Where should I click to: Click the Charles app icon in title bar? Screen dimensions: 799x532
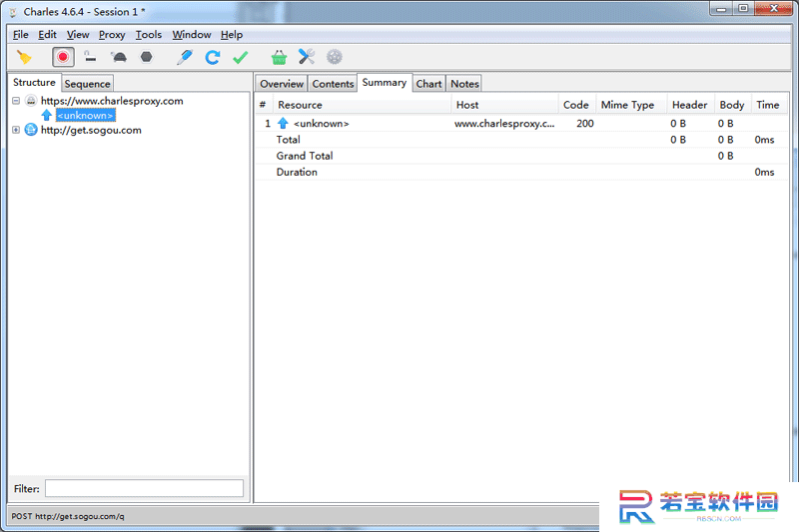coord(13,12)
